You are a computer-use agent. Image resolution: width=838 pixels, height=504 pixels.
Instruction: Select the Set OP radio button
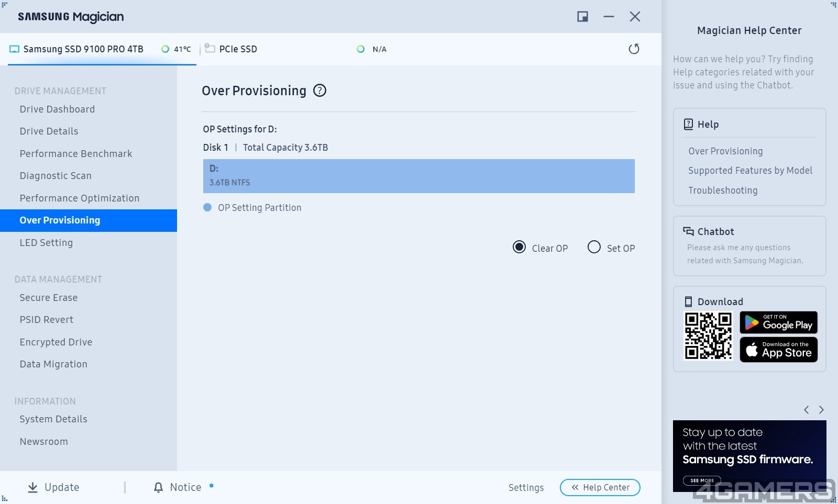(594, 247)
